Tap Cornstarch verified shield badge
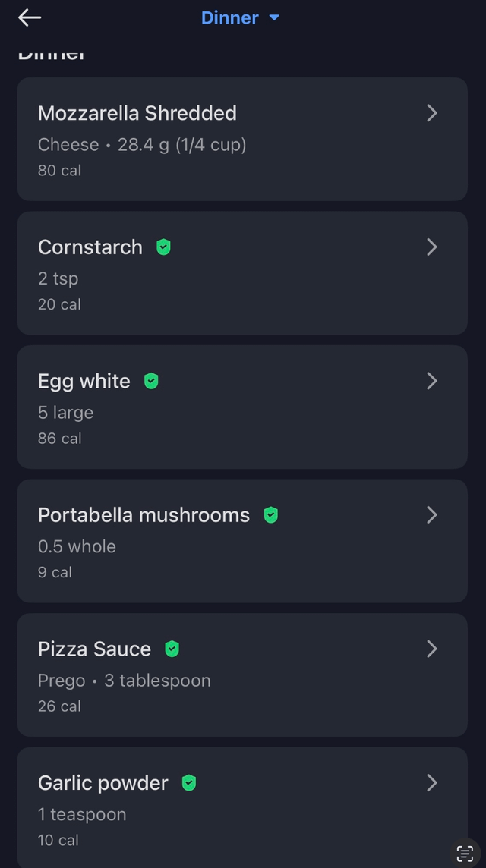 point(163,247)
